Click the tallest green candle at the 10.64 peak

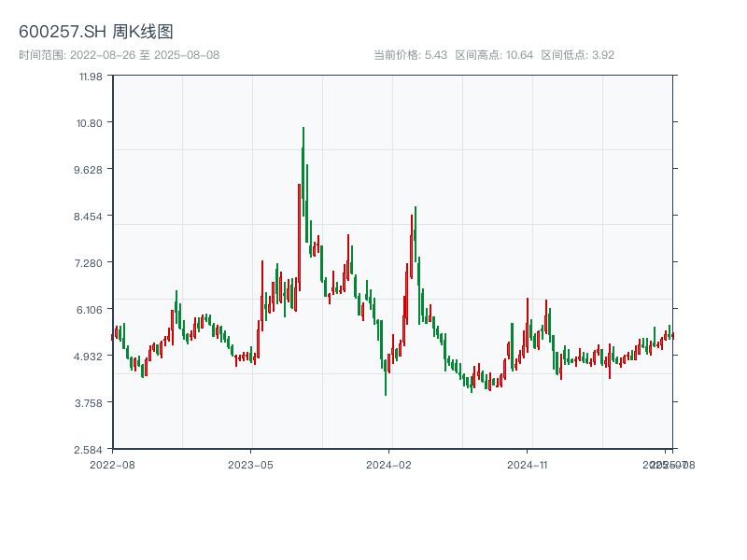pos(303,172)
